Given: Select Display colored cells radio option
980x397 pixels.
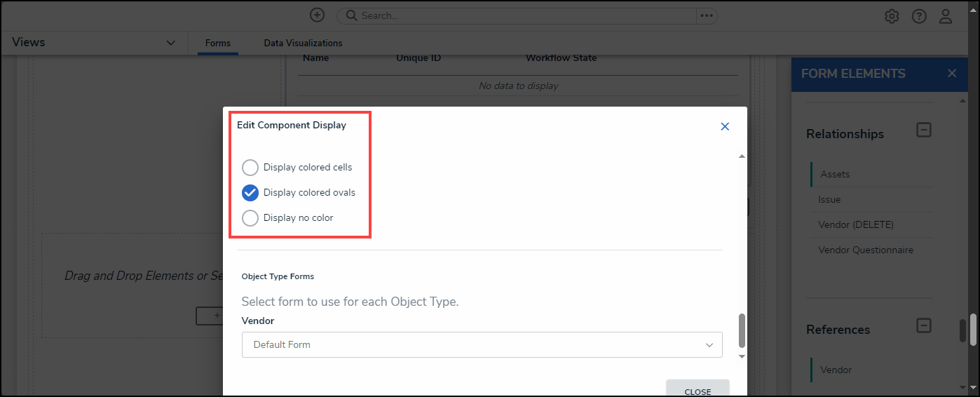Looking at the screenshot, I should tap(250, 168).
